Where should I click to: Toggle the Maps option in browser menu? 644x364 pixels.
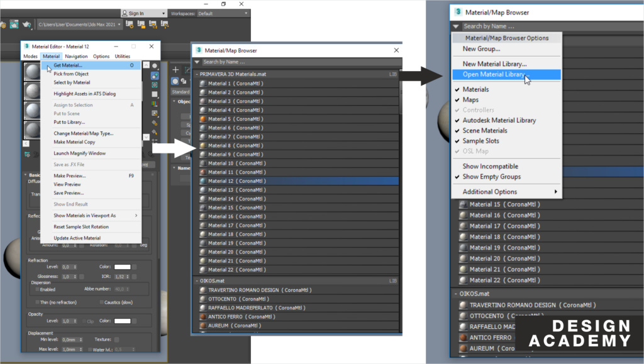(x=470, y=100)
